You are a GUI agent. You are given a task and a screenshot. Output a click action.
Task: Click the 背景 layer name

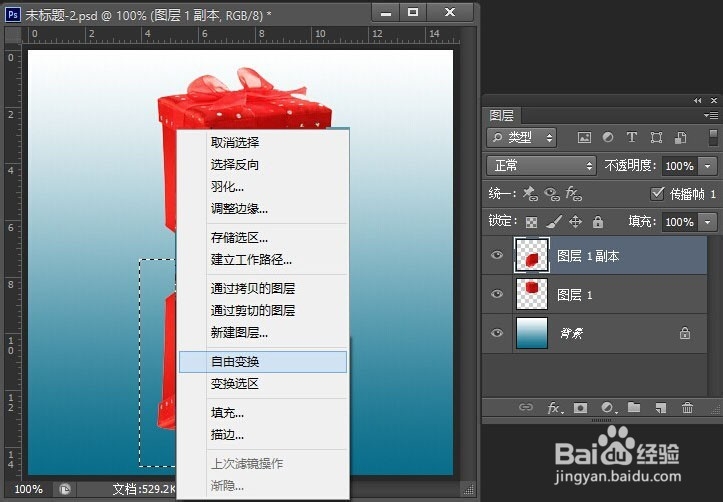click(x=572, y=333)
